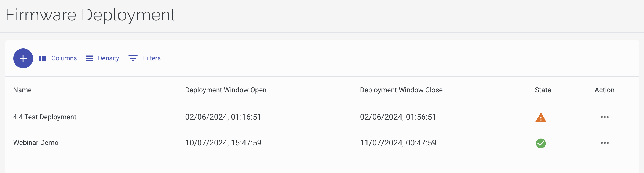
Task: Sort by Name column header
Action: pos(22,90)
